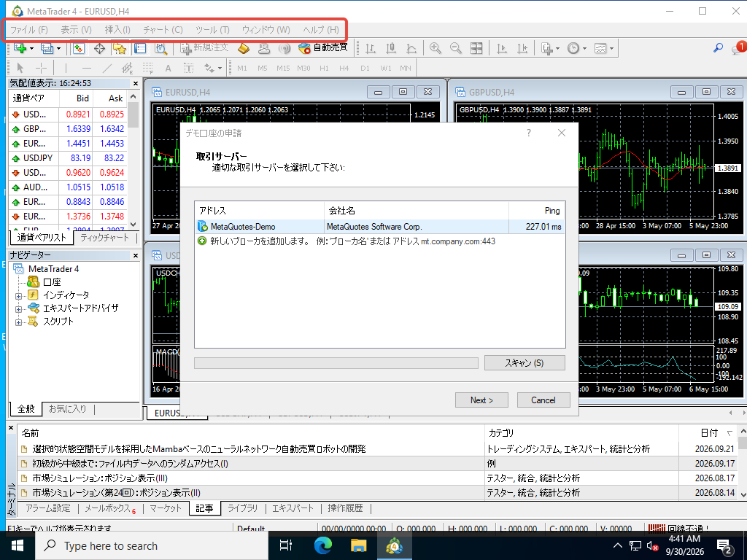Toggle the H4 timeframe button
The image size is (747, 560).
click(x=344, y=68)
